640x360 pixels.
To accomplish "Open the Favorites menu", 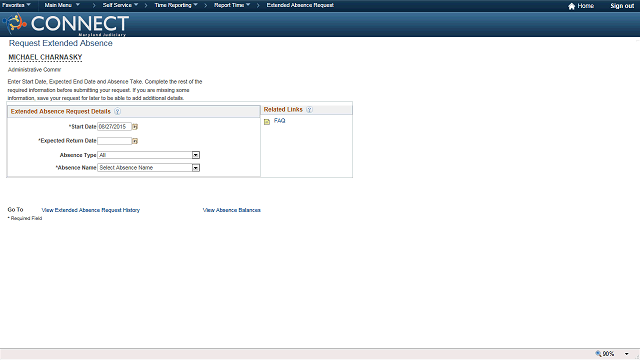I will coord(16,5).
